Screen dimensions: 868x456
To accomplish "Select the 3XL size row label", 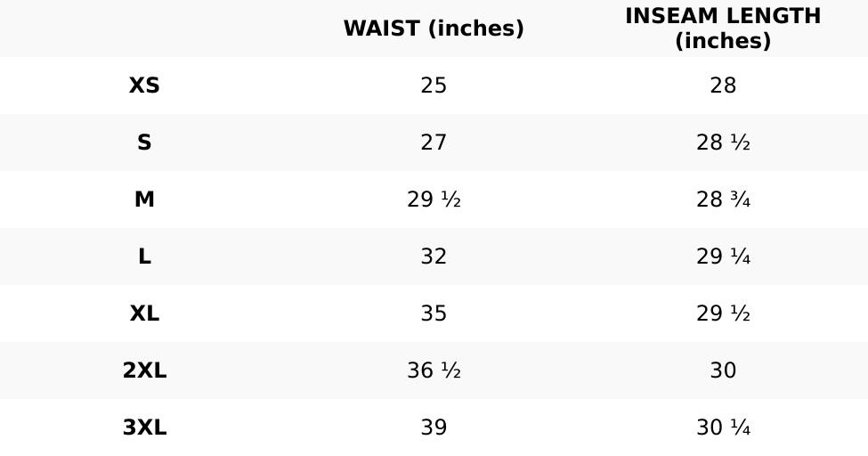I will [144, 427].
